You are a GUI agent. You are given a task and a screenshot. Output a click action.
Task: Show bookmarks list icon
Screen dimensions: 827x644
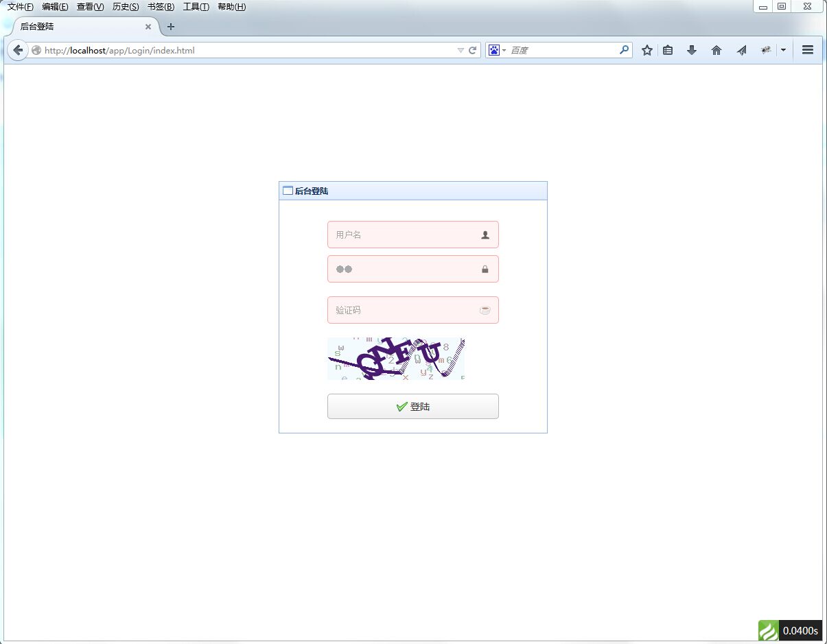tap(668, 50)
